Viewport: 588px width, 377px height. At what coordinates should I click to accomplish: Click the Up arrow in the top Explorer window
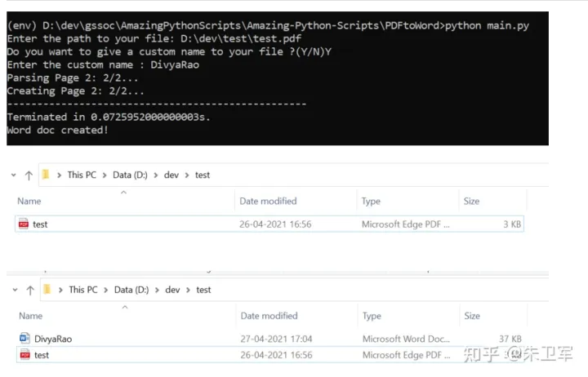29,175
